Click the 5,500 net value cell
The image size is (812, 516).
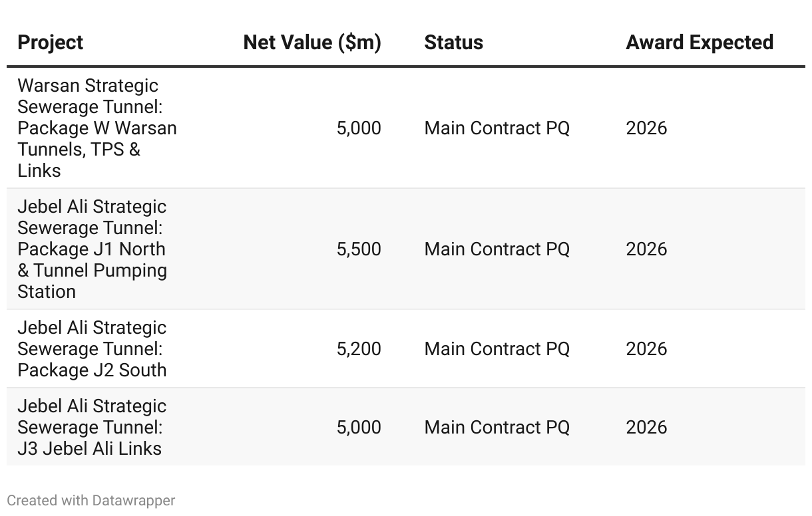click(359, 249)
